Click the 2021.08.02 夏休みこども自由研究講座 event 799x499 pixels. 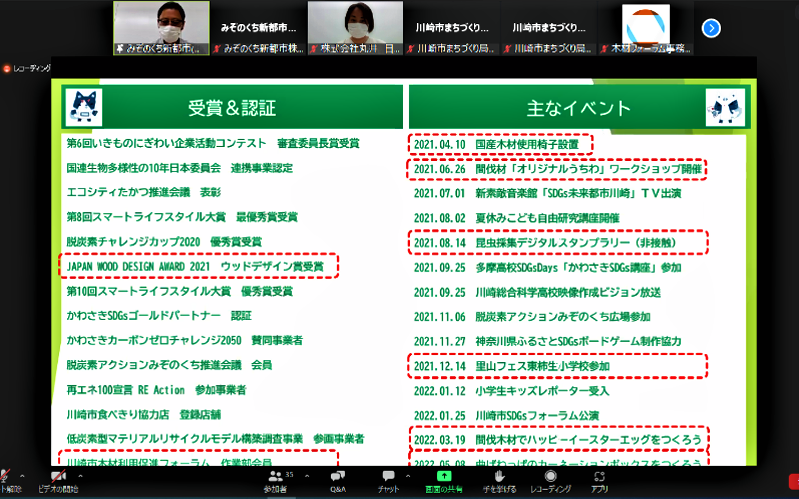[x=516, y=218]
